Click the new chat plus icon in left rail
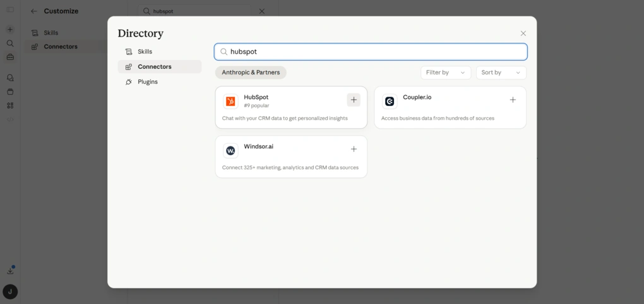The width and height of the screenshot is (644, 304). tap(10, 30)
